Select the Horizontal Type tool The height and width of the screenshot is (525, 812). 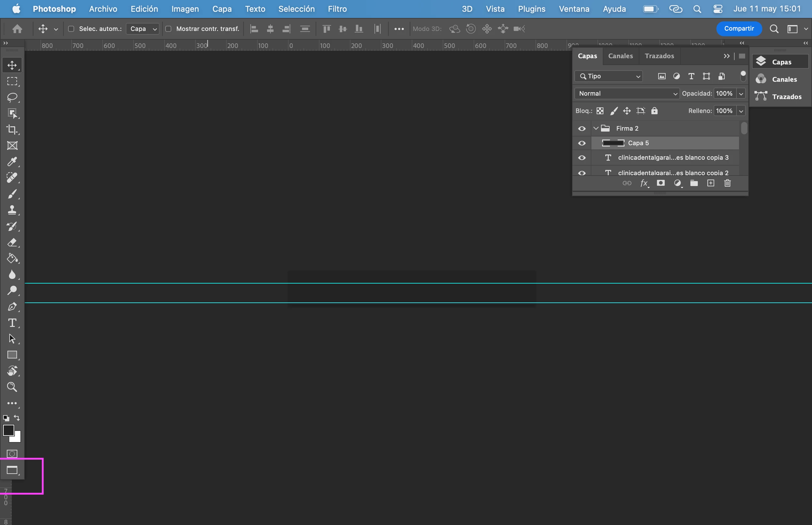point(12,323)
